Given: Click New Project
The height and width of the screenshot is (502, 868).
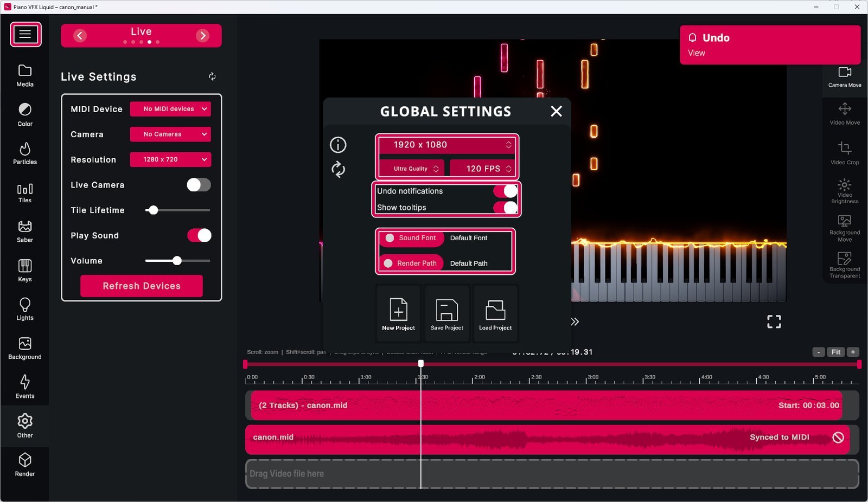Looking at the screenshot, I should (398, 314).
